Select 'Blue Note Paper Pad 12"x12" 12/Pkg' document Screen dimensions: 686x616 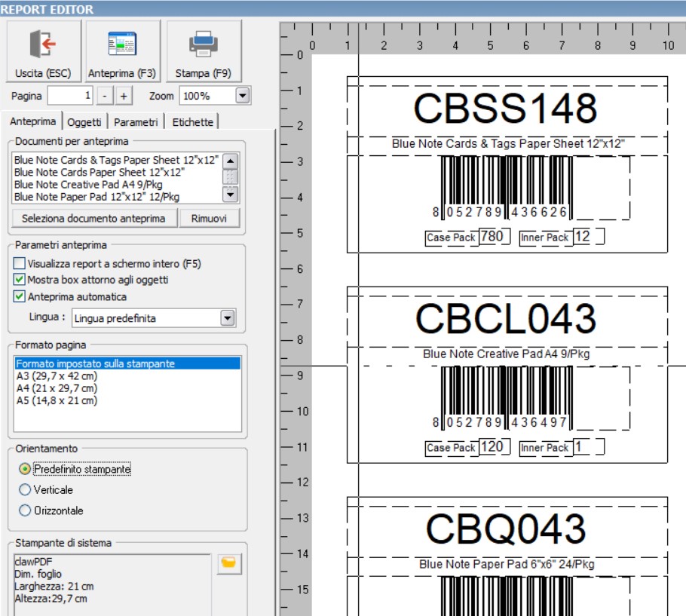click(x=96, y=197)
